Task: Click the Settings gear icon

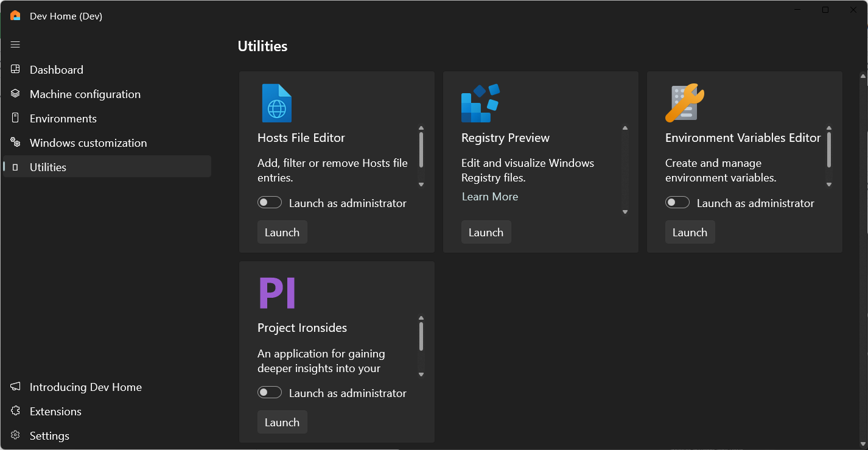Action: pyautogui.click(x=15, y=435)
